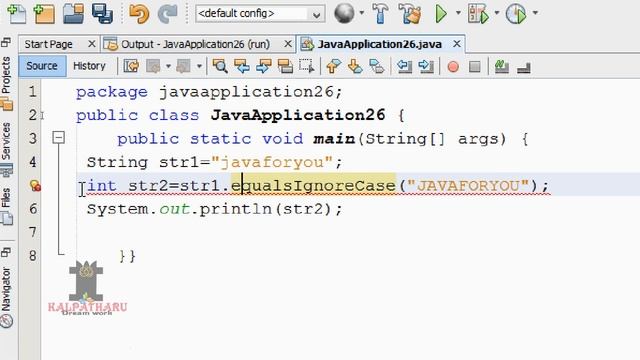Find previous occurrence icon
The width and height of the screenshot is (640, 360).
point(242,66)
